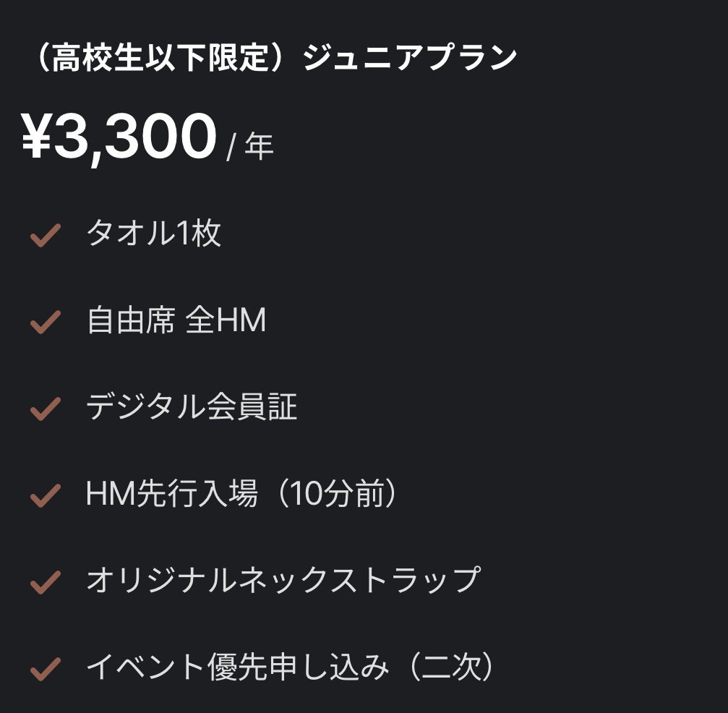
Task: Click the ジュニアプラン plan title
Action: tap(409, 58)
